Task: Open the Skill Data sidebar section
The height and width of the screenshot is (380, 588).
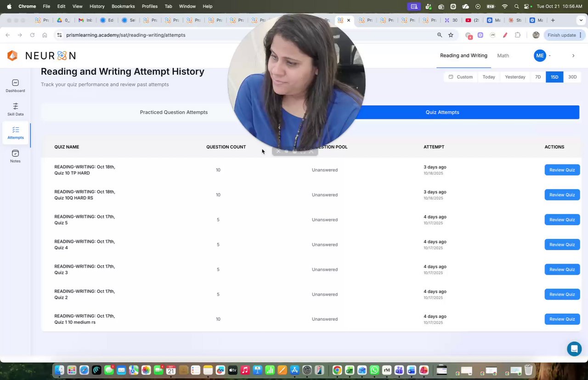Action: coord(15,109)
